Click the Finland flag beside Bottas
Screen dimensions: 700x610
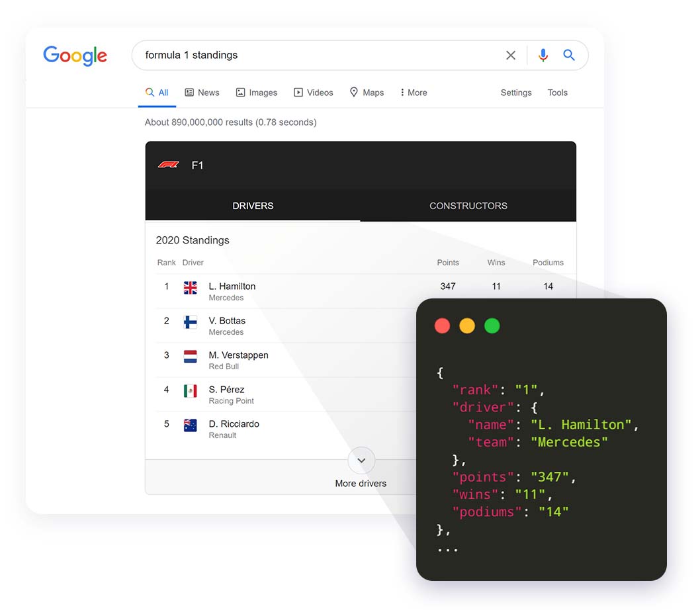(191, 322)
